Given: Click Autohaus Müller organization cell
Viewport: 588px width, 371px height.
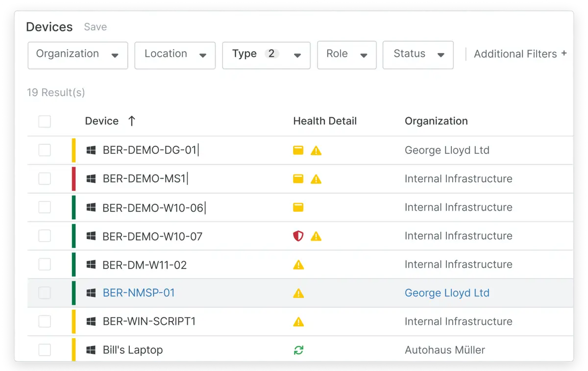Looking at the screenshot, I should [x=445, y=350].
